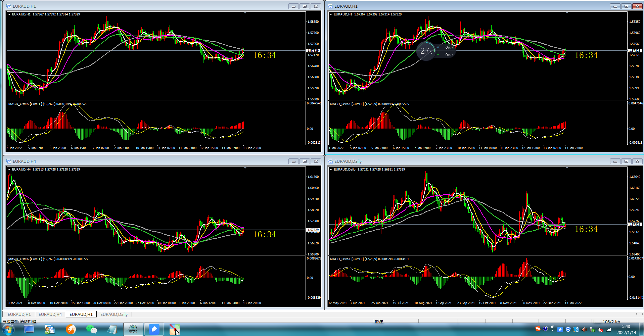
Task: Open the notepad icon in the taskbar
Action: pos(112,329)
